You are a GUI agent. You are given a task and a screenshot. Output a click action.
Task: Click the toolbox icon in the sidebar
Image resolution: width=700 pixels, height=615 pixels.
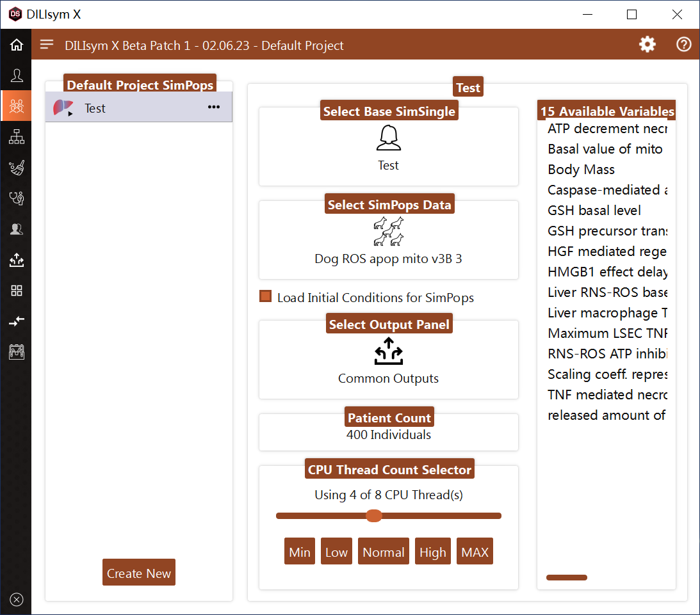[17, 352]
